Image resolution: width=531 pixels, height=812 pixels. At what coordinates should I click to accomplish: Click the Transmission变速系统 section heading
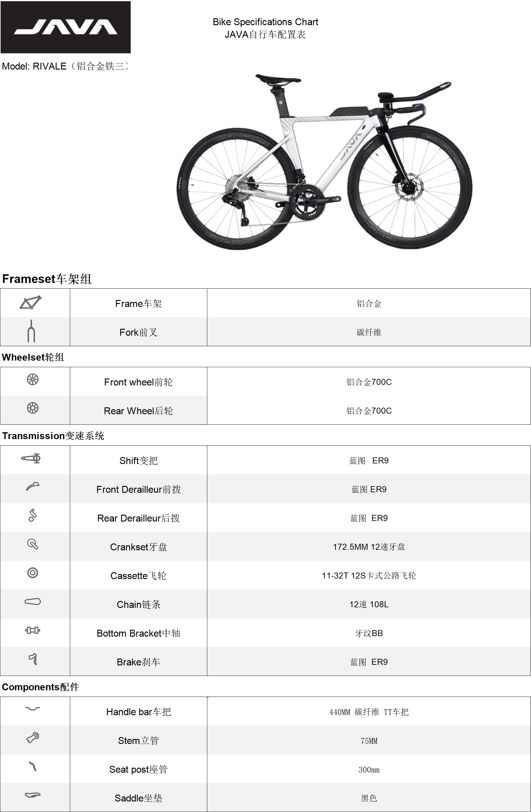(53, 436)
